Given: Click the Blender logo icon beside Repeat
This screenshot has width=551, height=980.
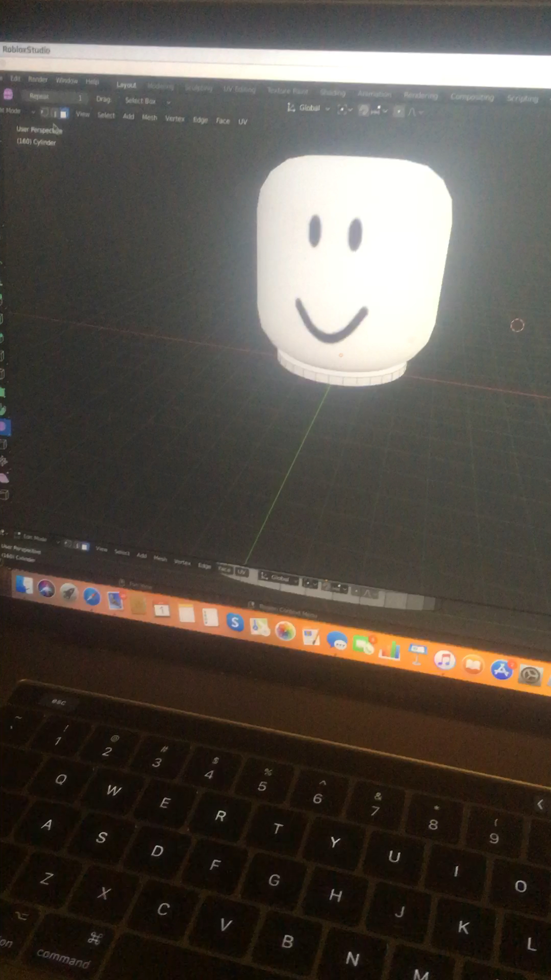Looking at the screenshot, I should tap(8, 94).
